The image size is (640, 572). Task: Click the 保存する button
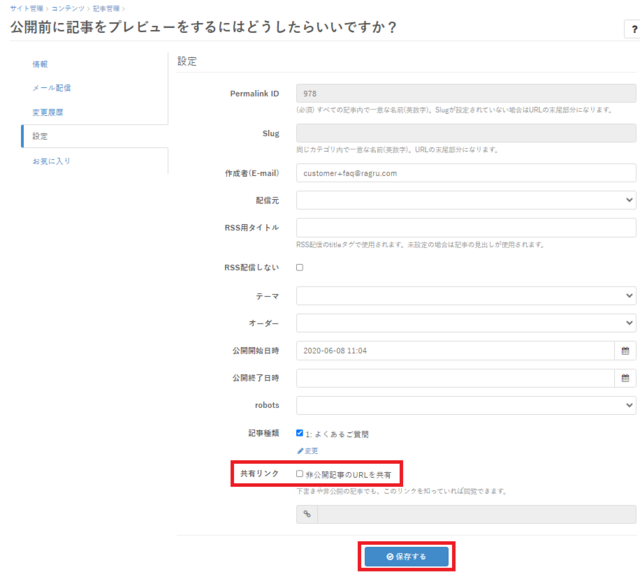[x=406, y=556]
